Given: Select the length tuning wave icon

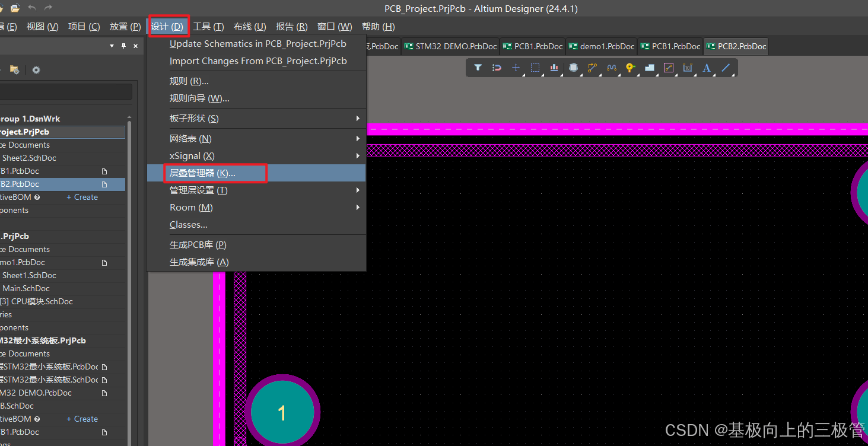Looking at the screenshot, I should (x=611, y=68).
